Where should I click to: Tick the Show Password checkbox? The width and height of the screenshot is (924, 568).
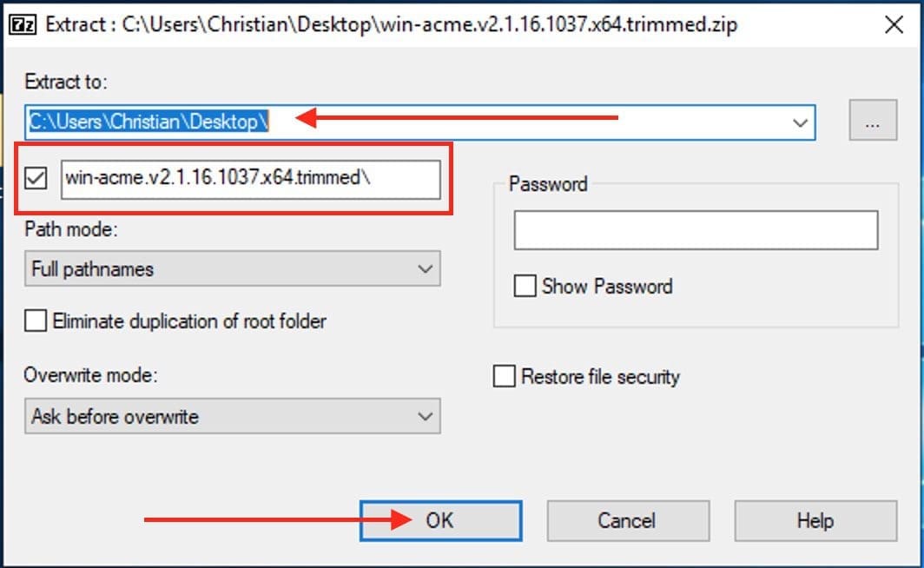(x=525, y=287)
